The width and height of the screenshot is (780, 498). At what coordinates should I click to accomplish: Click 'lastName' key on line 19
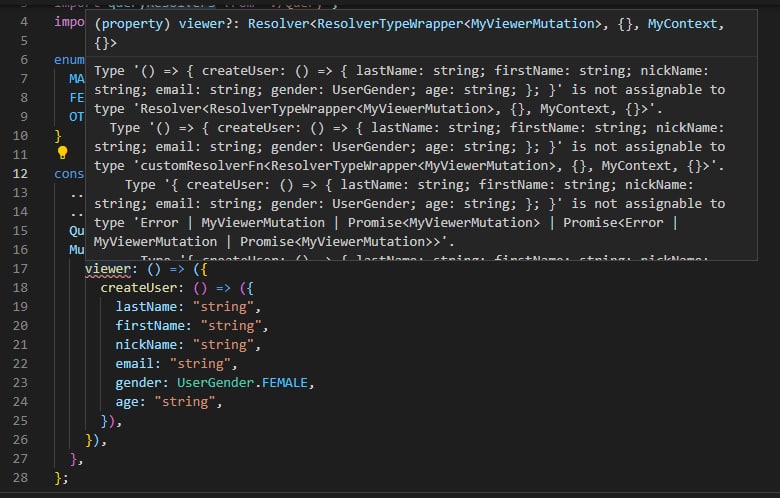pyautogui.click(x=146, y=307)
